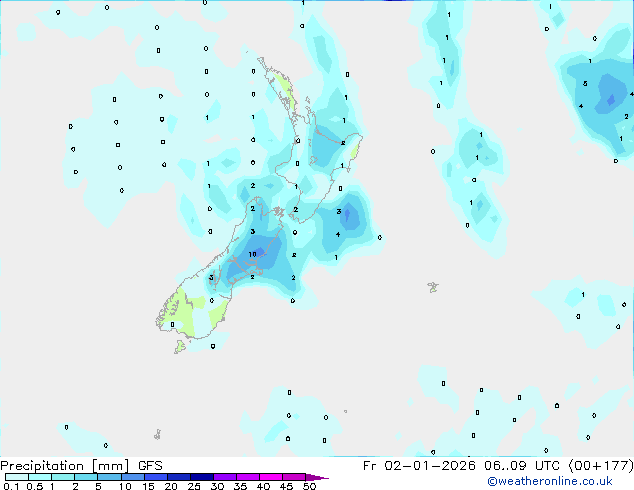Click the "0.5" legend scale label
The width and height of the screenshot is (634, 490).
[x=35, y=486]
